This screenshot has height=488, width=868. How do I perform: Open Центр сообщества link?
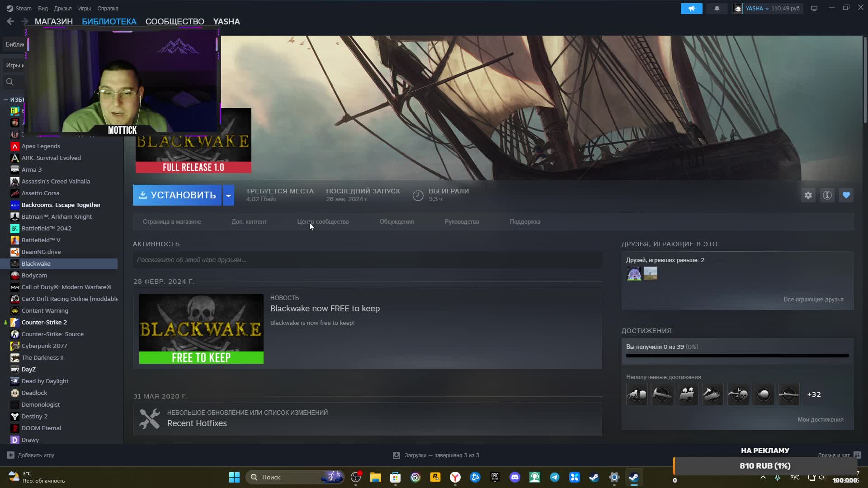click(323, 221)
